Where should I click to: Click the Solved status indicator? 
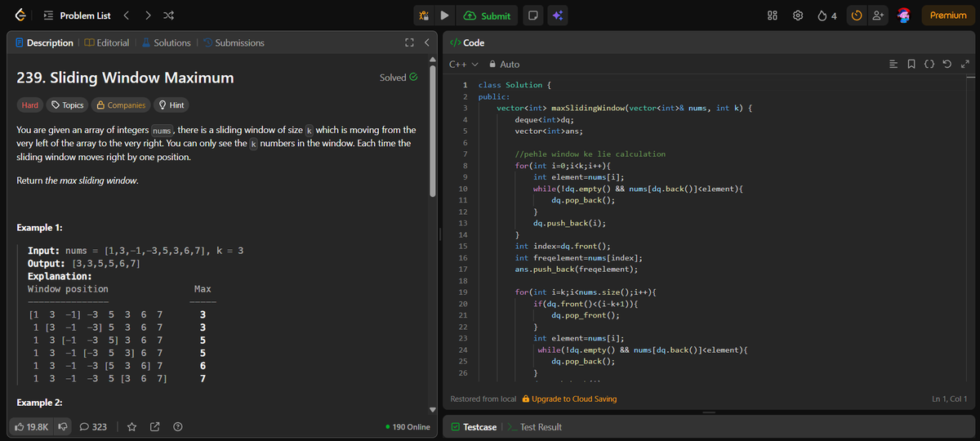[x=399, y=78]
